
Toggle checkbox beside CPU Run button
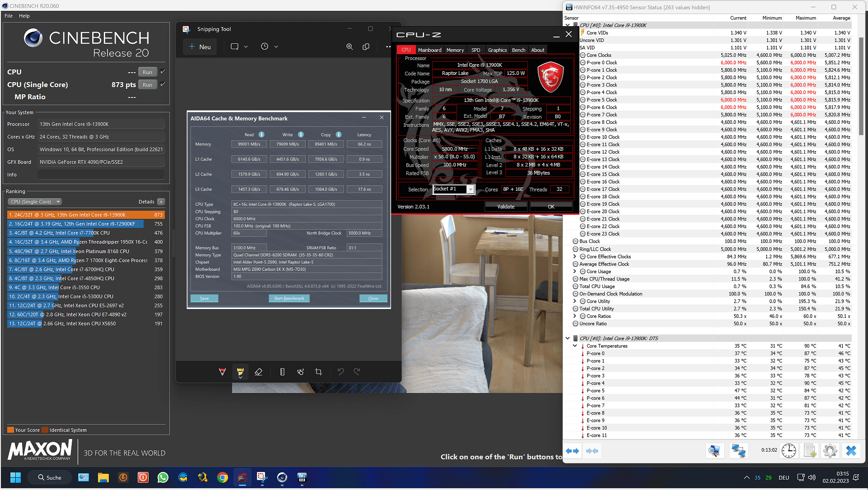pos(163,71)
